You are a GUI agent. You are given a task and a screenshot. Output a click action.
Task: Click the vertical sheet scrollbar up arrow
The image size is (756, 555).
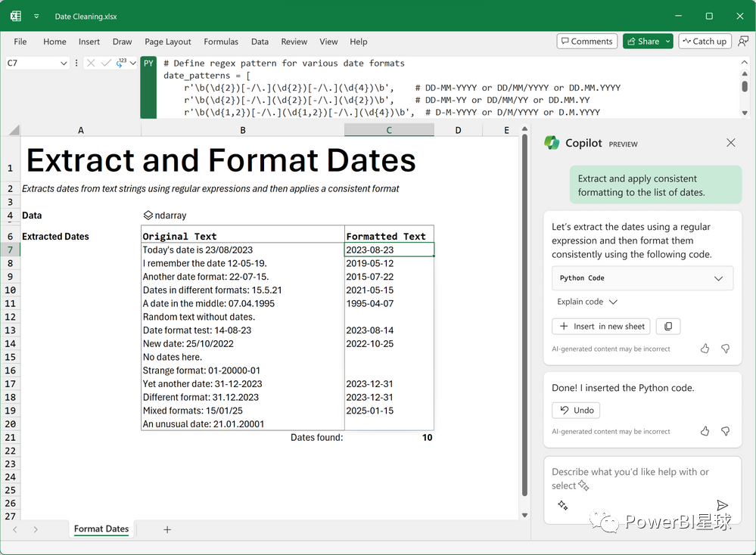tap(524, 129)
